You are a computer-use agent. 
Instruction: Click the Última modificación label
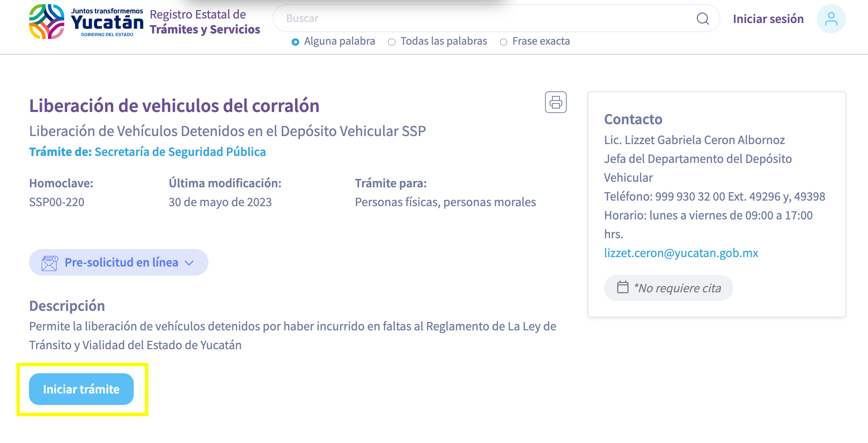pos(225,183)
